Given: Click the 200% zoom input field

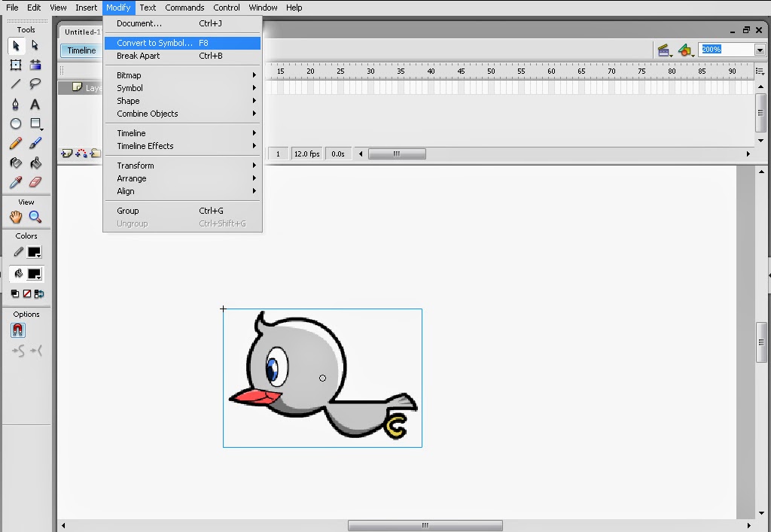Looking at the screenshot, I should pyautogui.click(x=727, y=50).
